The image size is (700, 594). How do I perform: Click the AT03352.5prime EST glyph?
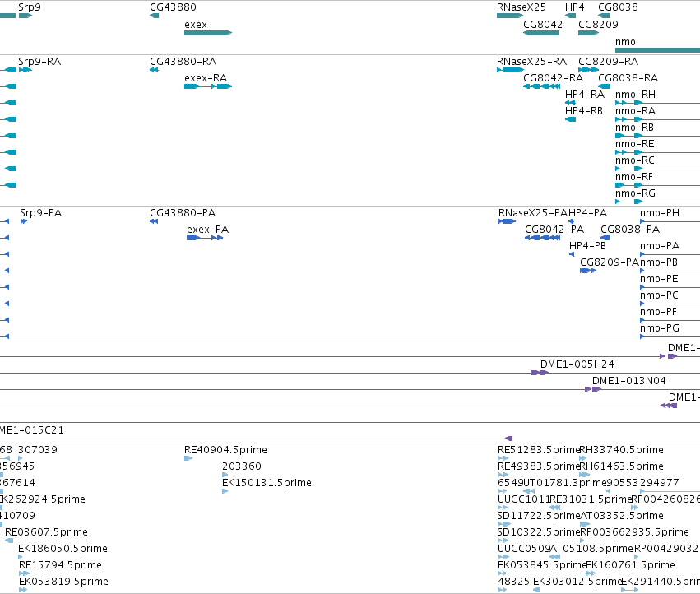click(584, 524)
